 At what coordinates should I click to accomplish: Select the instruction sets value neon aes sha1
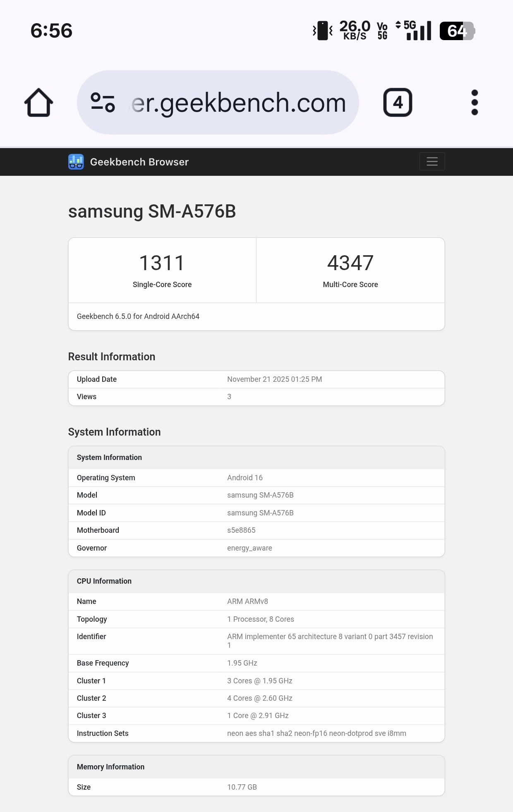[x=316, y=733]
